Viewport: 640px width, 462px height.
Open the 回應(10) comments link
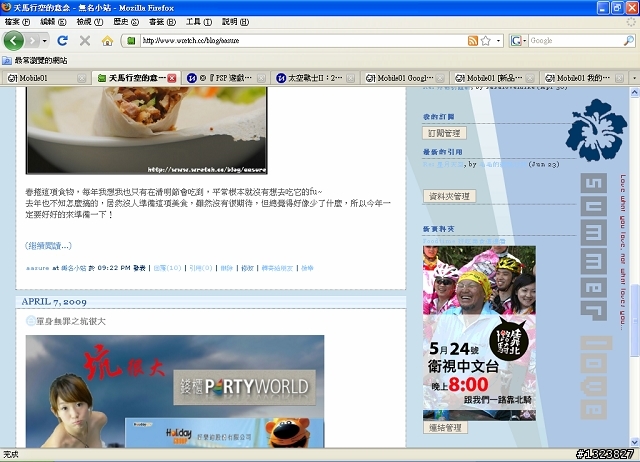[x=167, y=268]
